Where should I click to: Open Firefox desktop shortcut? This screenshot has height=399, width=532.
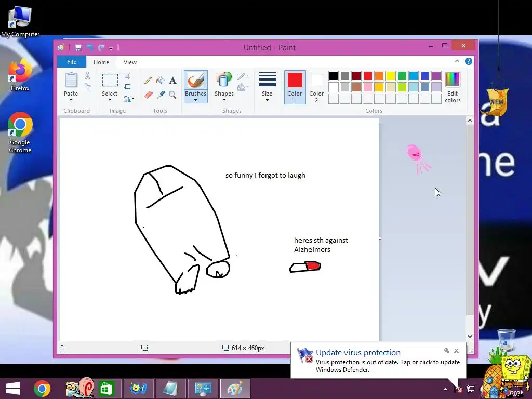point(20,76)
